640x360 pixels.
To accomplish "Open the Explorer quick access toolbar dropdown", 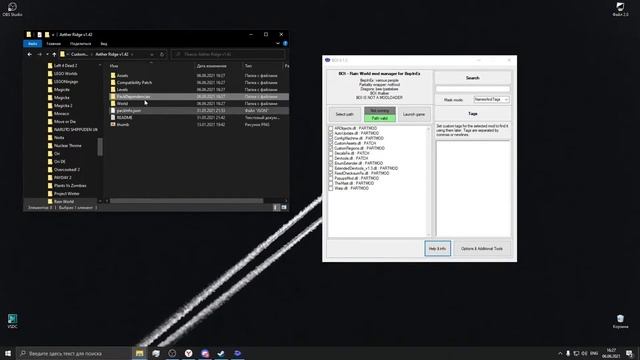I will click(53, 35).
